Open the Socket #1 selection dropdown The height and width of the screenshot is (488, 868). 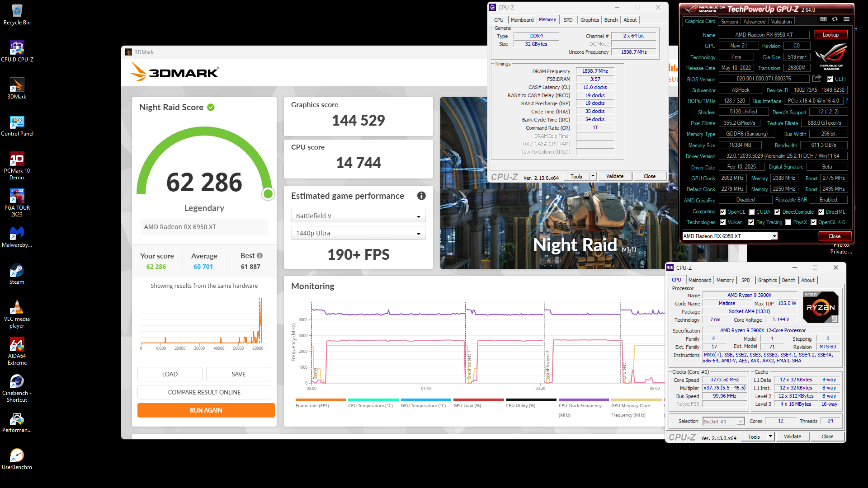coord(723,421)
